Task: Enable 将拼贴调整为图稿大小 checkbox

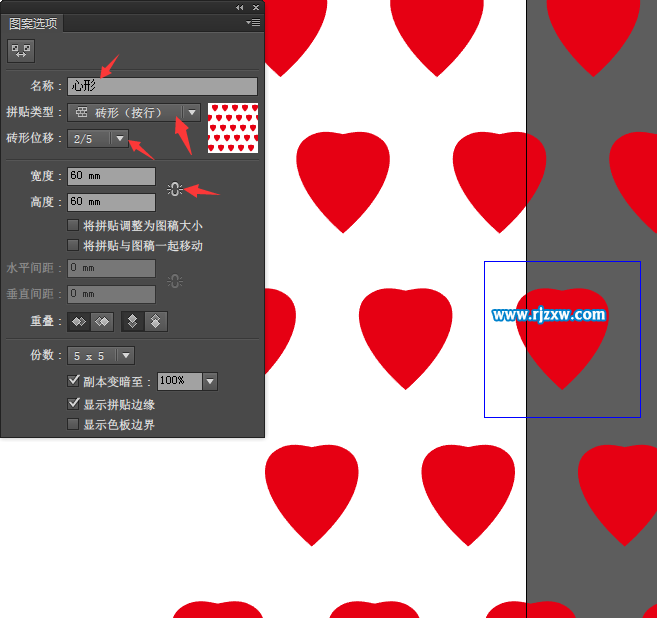Action: [73, 226]
